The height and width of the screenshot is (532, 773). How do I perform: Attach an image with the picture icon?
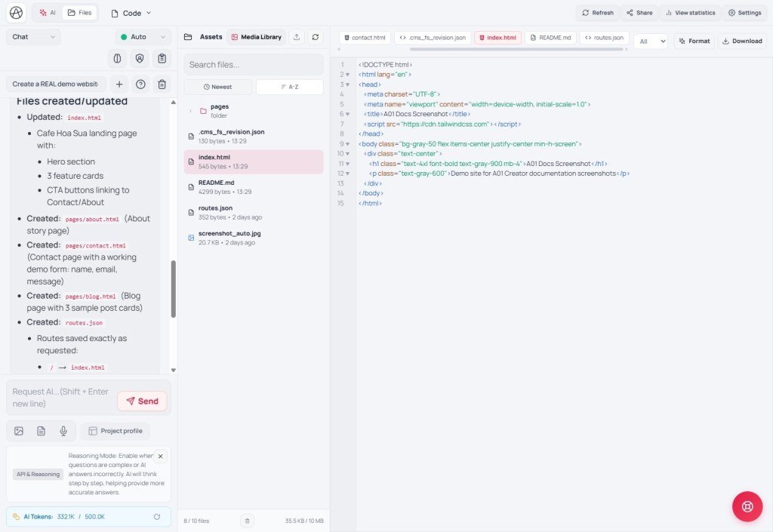(x=19, y=431)
